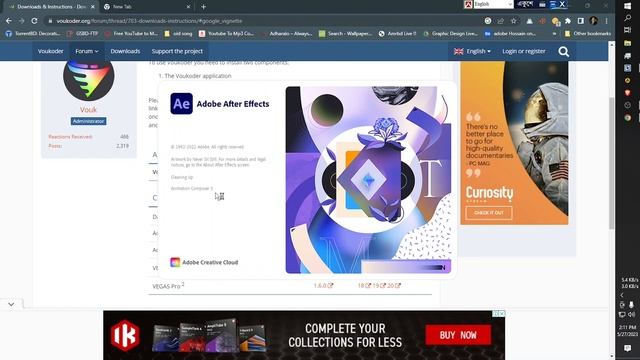Open Windows search in the taskbar
This screenshot has width=640, height=360.
[x=628, y=18]
